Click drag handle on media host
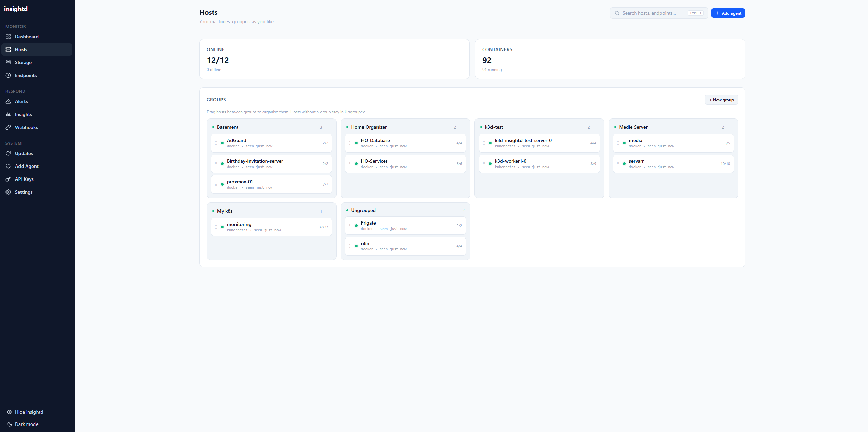 tap(618, 143)
